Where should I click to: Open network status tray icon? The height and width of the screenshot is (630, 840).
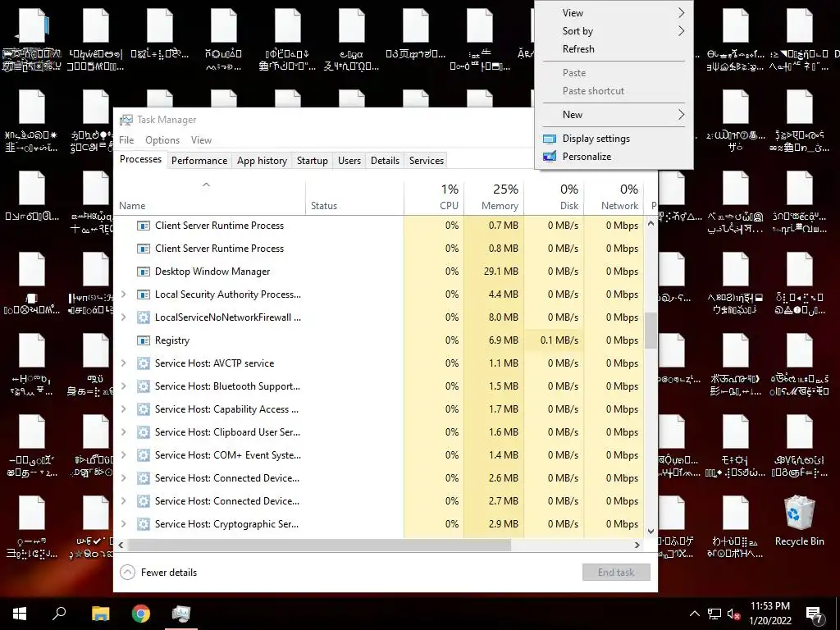point(714,614)
